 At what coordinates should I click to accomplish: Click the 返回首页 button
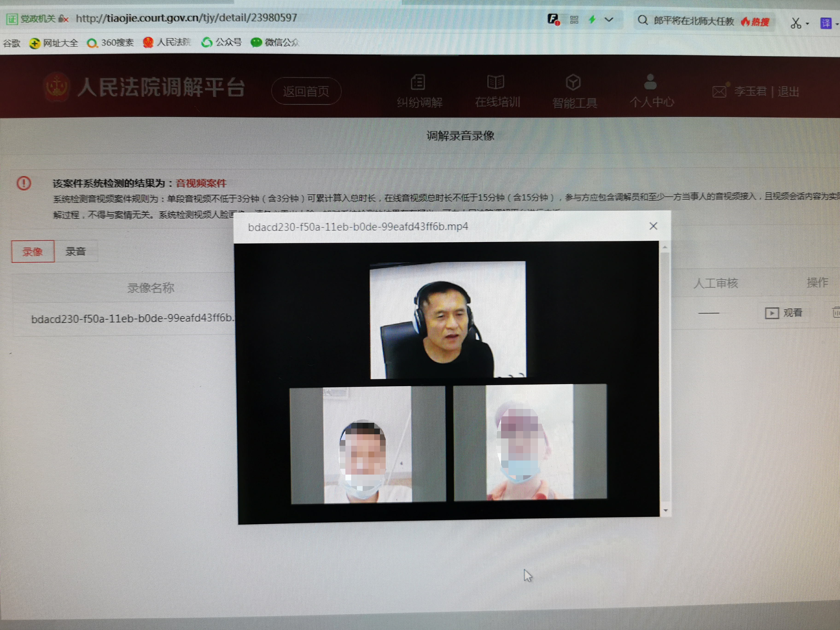click(306, 91)
